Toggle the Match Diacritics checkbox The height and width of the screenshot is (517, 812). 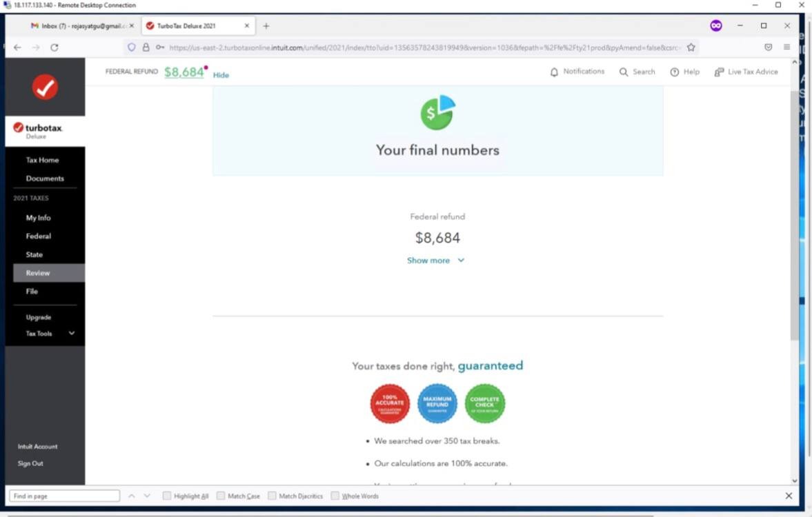tap(272, 496)
